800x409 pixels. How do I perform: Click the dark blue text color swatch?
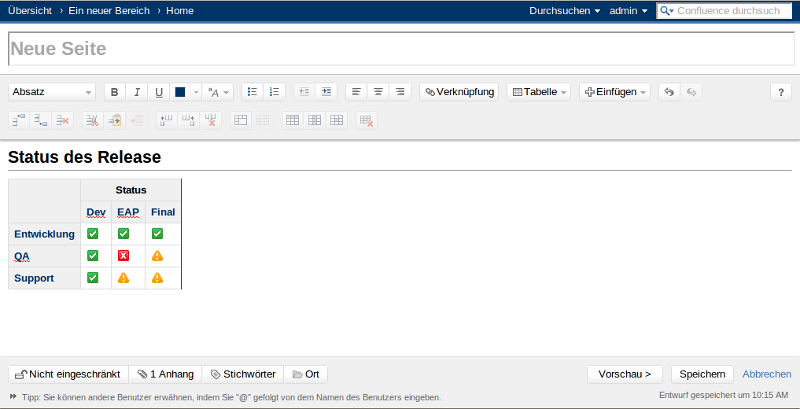[x=180, y=92]
